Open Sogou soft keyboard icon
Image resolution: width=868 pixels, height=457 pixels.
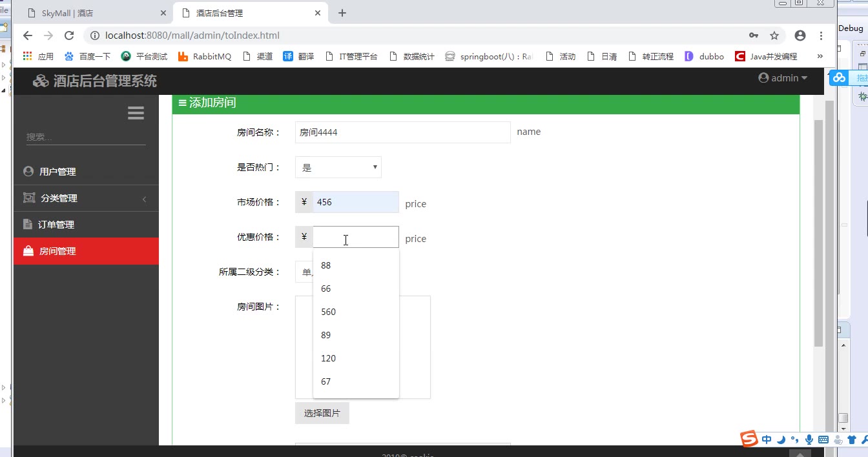823,440
